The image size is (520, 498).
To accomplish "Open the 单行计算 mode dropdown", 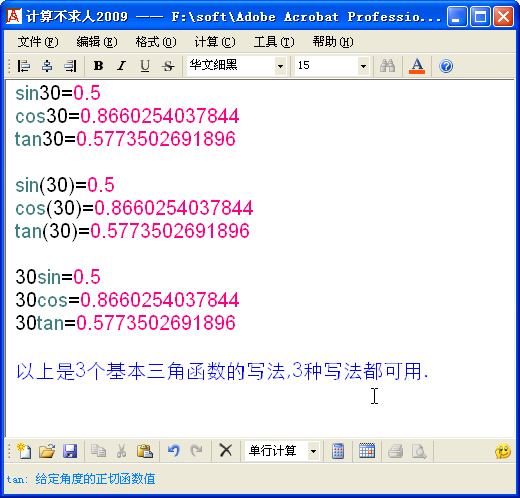I will 313,451.
